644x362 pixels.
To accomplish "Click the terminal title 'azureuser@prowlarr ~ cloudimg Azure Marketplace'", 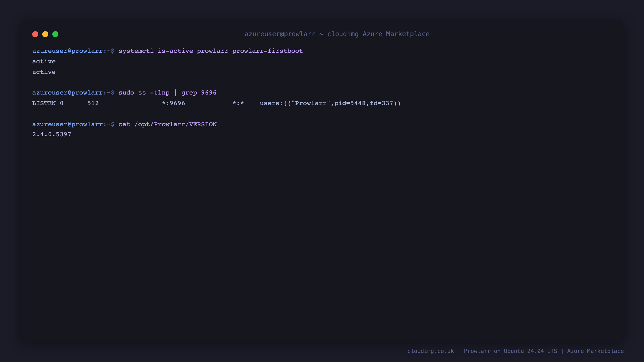I will (337, 34).
